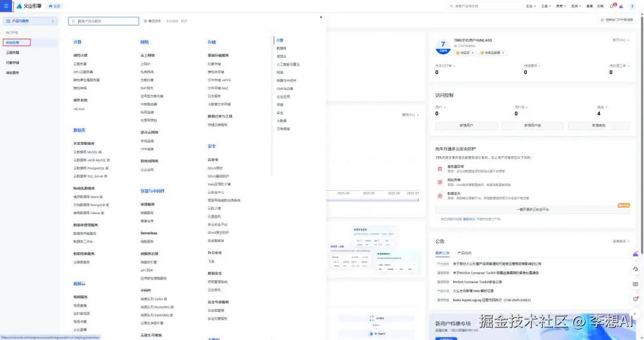Toggle the hamburger navigation menu
644x340 pixels.
click(x=6, y=6)
